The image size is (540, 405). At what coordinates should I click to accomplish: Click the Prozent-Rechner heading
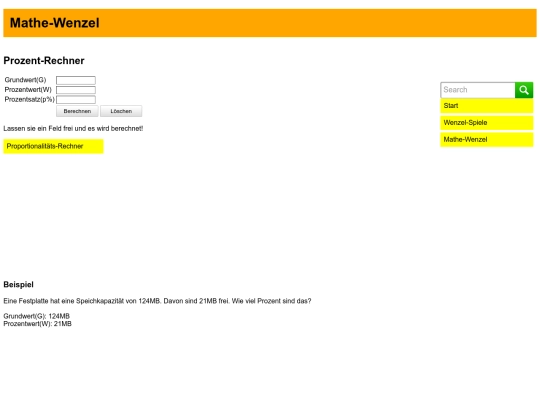[44, 61]
